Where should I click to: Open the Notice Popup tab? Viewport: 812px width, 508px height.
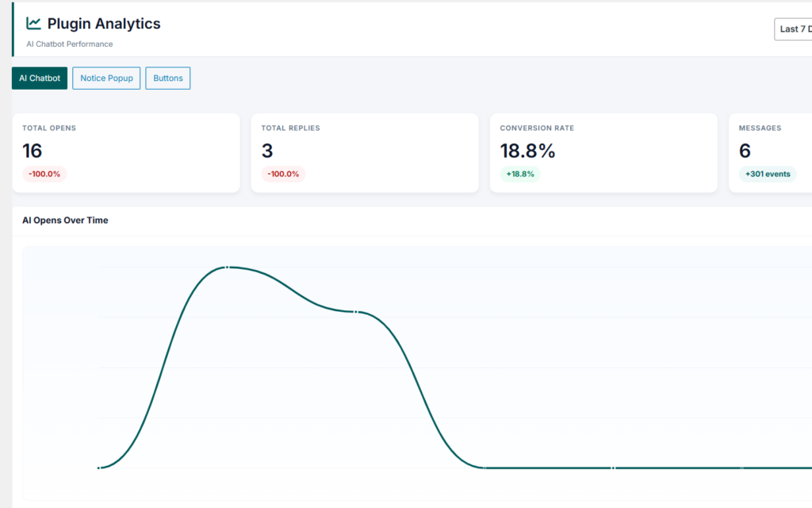click(106, 79)
